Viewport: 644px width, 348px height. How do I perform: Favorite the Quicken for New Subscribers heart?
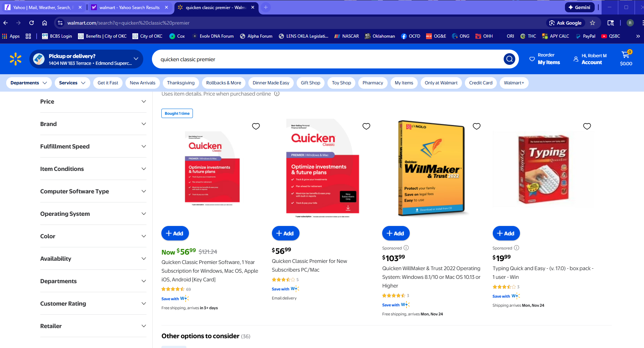(366, 126)
